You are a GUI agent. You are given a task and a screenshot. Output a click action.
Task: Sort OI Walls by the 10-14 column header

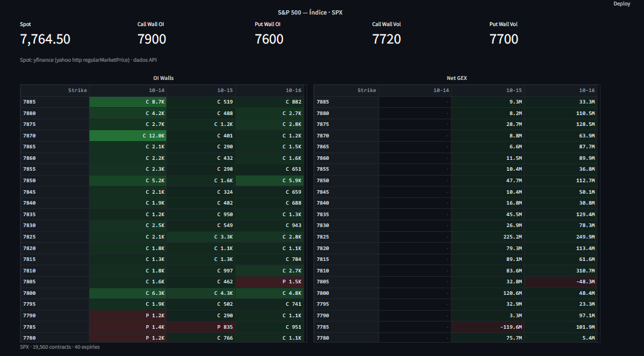click(x=128, y=90)
